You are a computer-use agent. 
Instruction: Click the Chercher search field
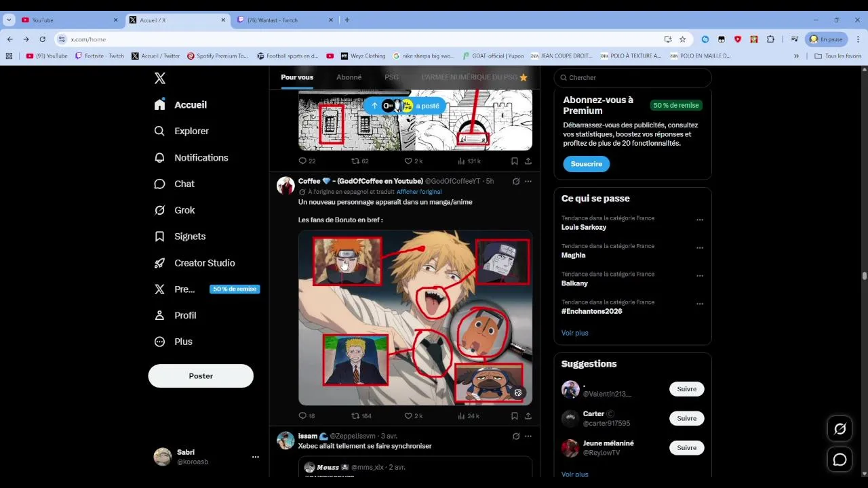click(x=633, y=78)
